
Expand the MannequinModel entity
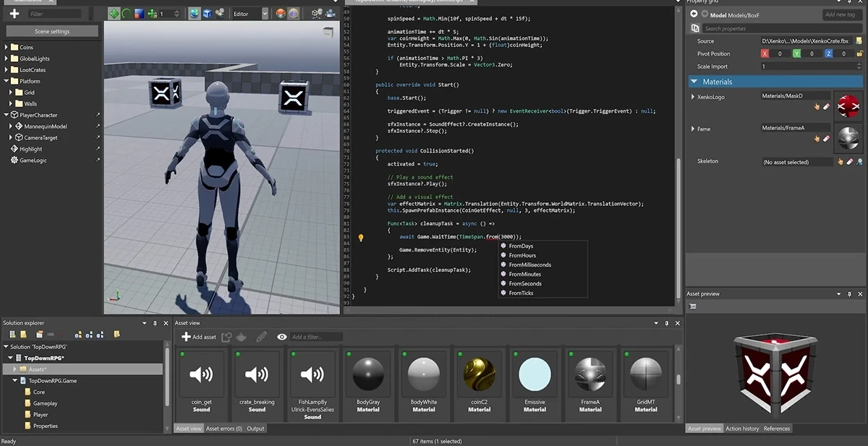click(12, 126)
